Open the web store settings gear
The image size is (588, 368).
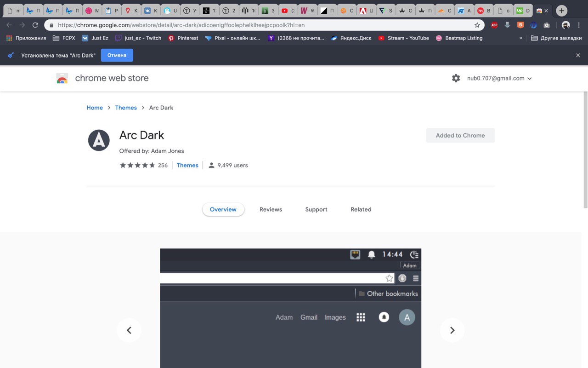pyautogui.click(x=456, y=78)
